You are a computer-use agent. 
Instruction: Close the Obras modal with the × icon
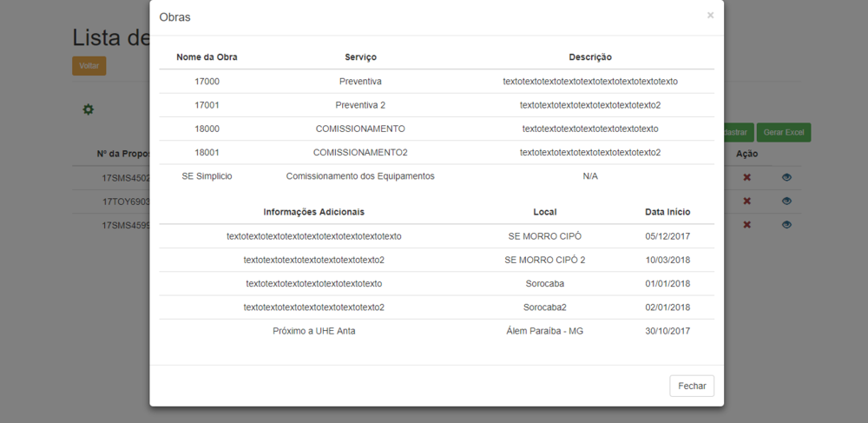coord(710,16)
